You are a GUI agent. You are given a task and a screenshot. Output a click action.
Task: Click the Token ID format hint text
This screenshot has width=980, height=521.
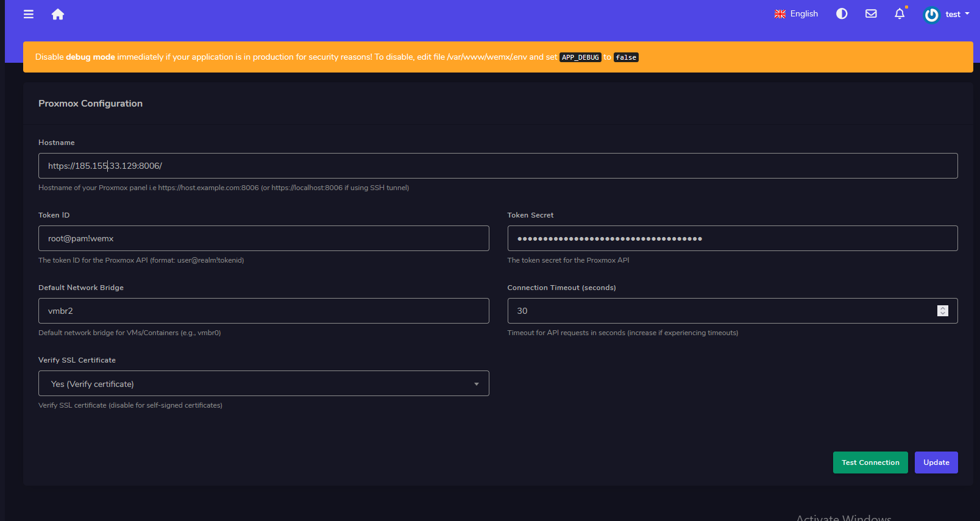[x=141, y=260]
